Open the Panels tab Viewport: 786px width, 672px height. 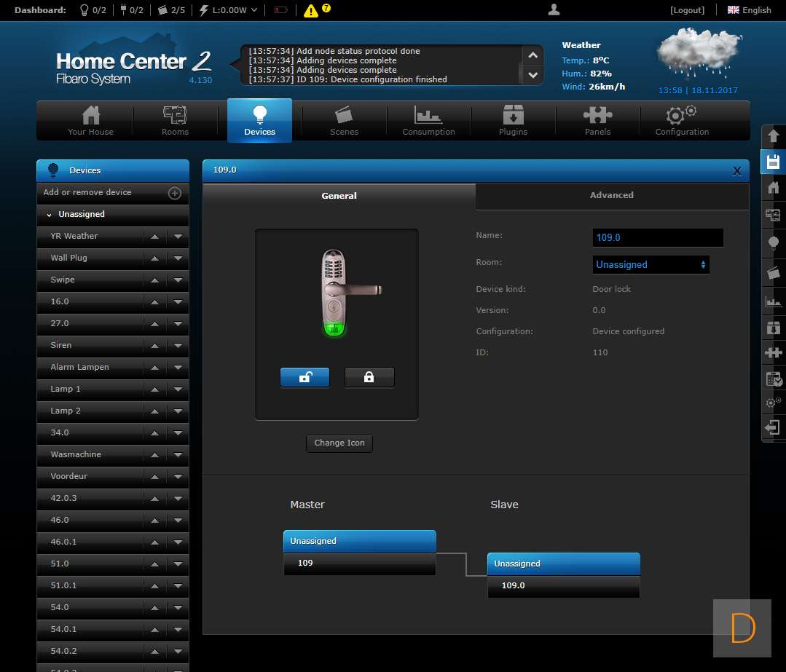597,121
